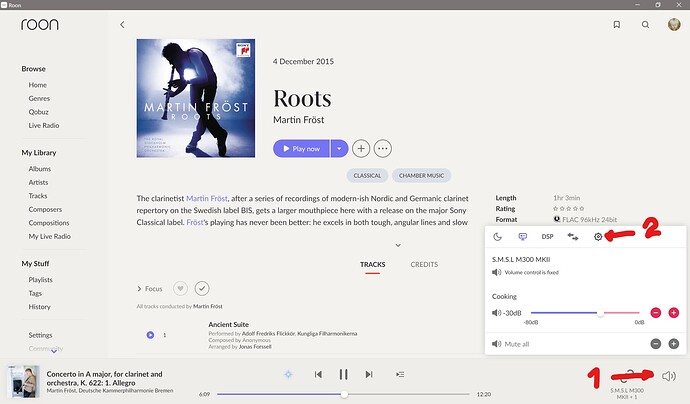The width and height of the screenshot is (690, 404).
Task: Open Genres in the sidebar
Action: [x=39, y=99]
